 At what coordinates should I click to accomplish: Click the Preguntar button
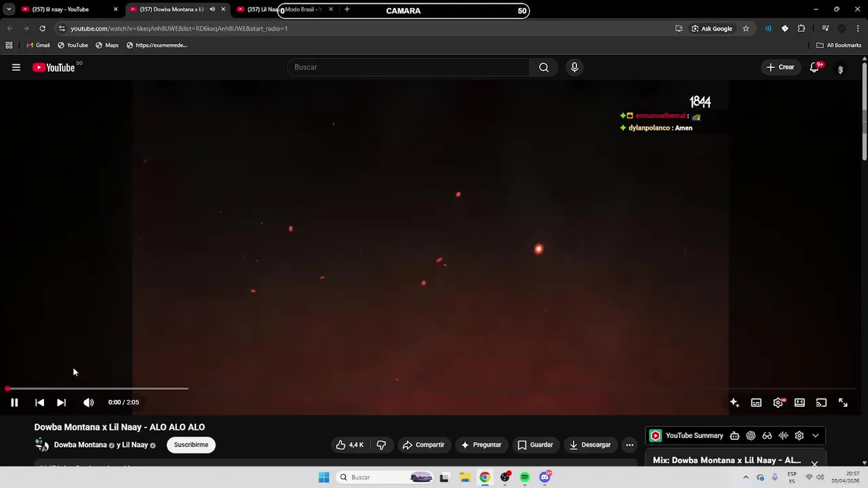point(481,445)
